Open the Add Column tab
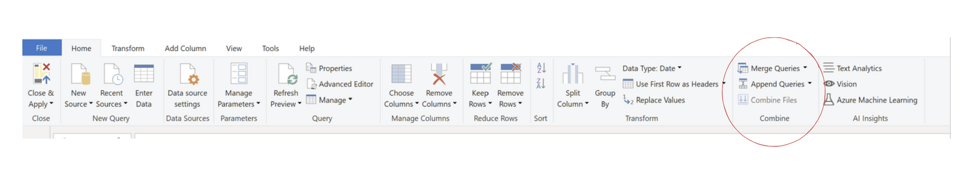The image size is (980, 195). pos(185,48)
